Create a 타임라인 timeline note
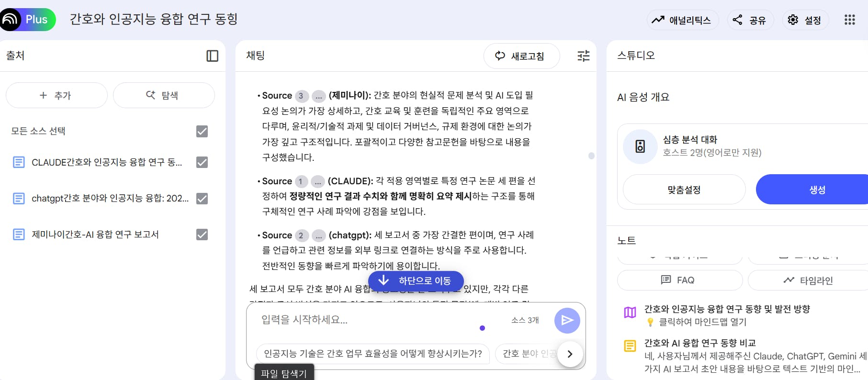This screenshot has width=868, height=380. 808,280
